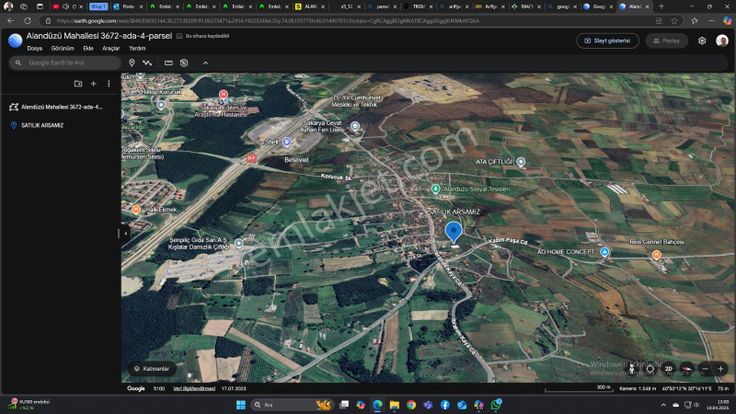Open File Explorer from the taskbar
736x414 pixels.
point(394,405)
